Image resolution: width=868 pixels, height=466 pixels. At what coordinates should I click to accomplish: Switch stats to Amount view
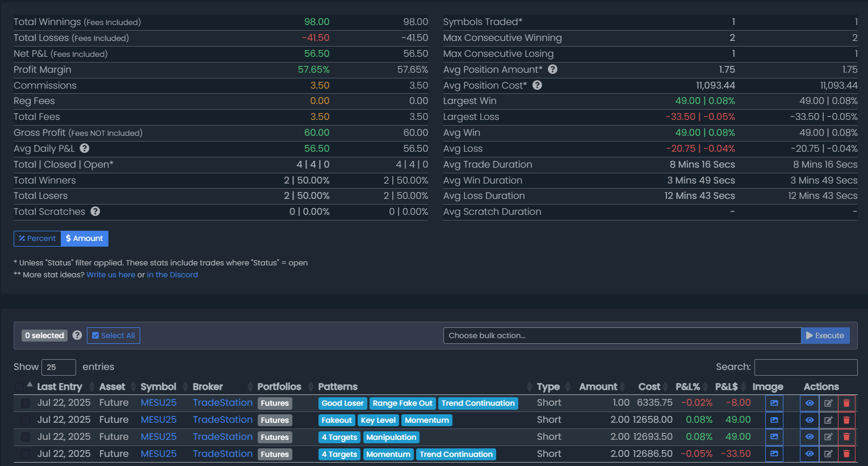coord(85,239)
